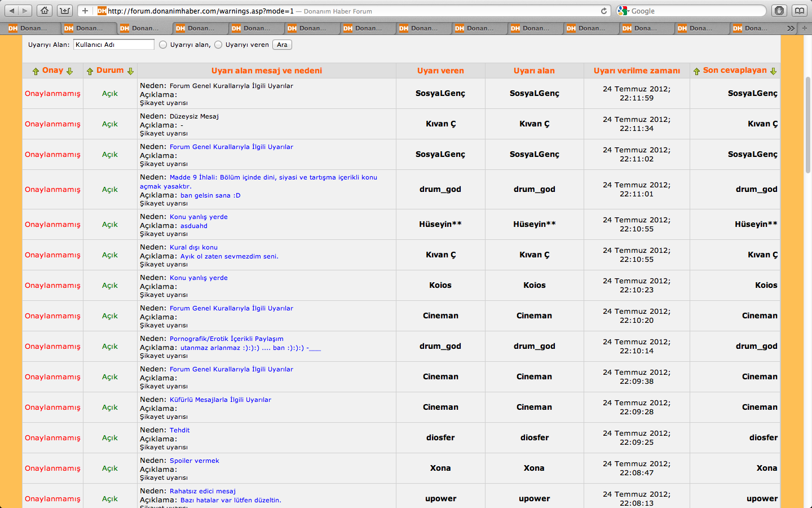Open 'Pornografik/Erotik İçerikli Paylaşım' reason link
Image resolution: width=812 pixels, height=508 pixels.
pyautogui.click(x=227, y=339)
